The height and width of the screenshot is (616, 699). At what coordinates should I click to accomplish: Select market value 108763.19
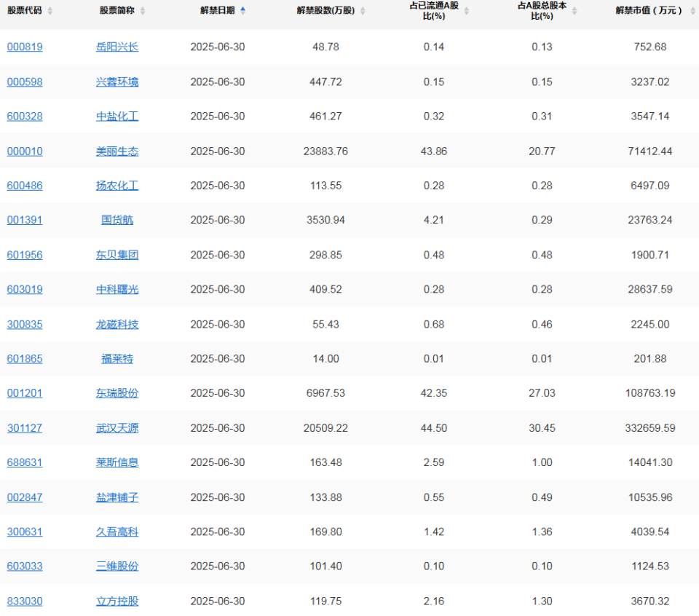(x=650, y=393)
